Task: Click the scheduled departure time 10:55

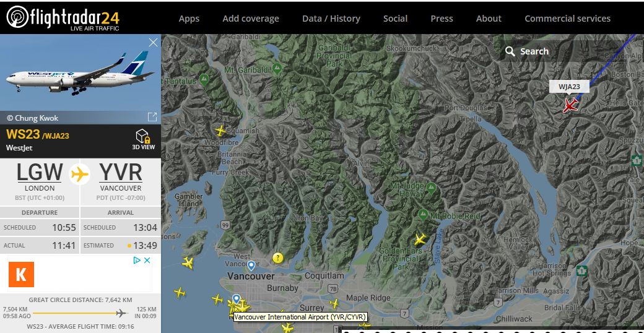Action: tap(64, 228)
